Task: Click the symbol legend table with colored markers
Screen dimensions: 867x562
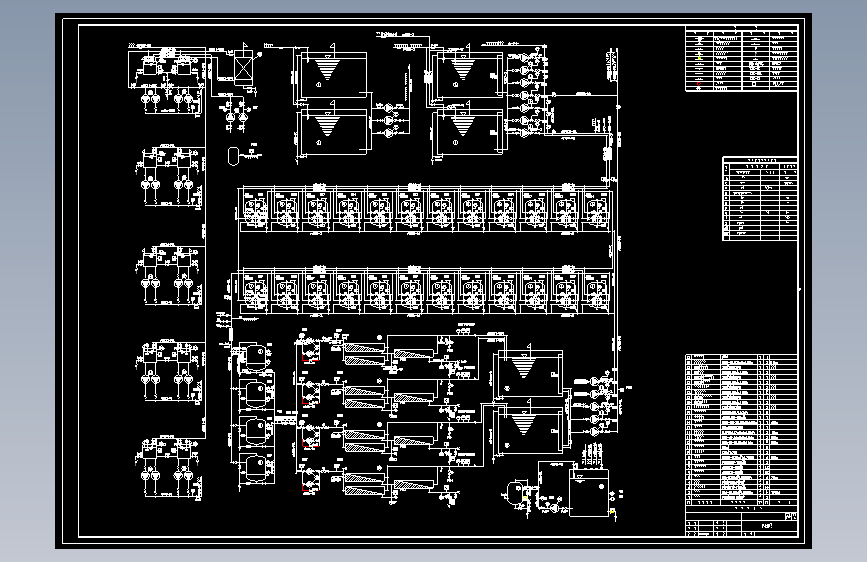Action: coord(741,59)
